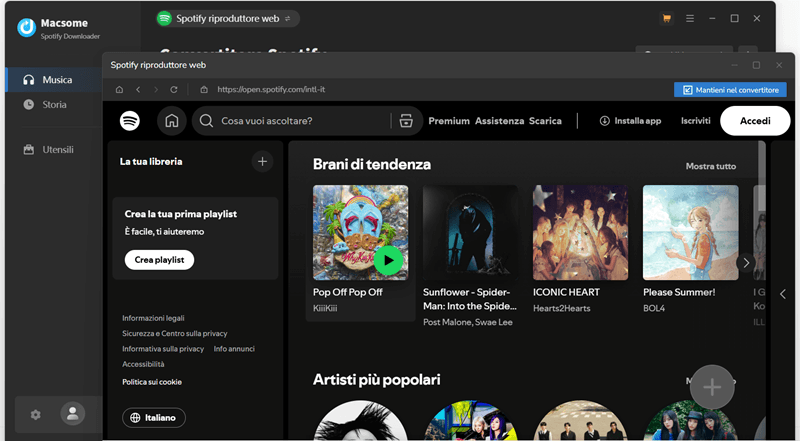Open artist Hearts2Hearts

(x=562, y=308)
